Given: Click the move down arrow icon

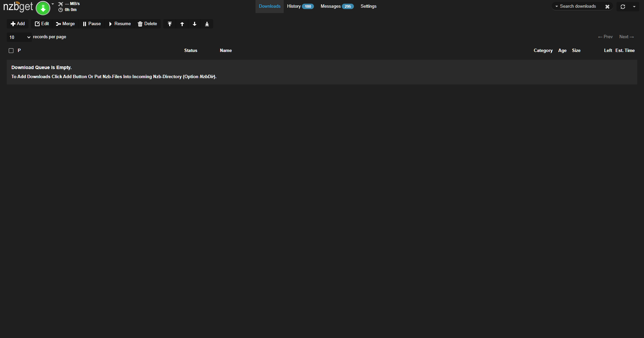Looking at the screenshot, I should pyautogui.click(x=194, y=24).
